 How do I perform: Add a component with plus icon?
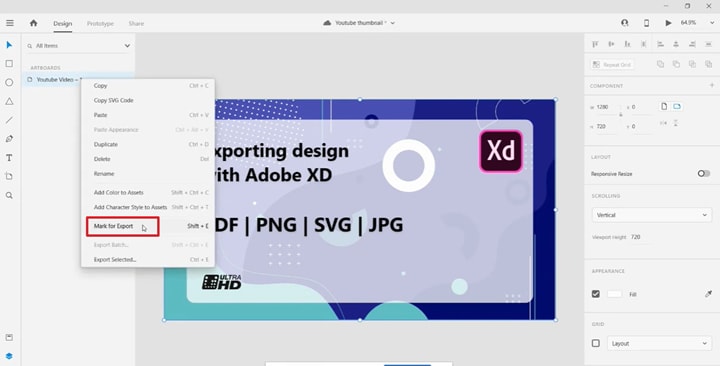tap(712, 85)
